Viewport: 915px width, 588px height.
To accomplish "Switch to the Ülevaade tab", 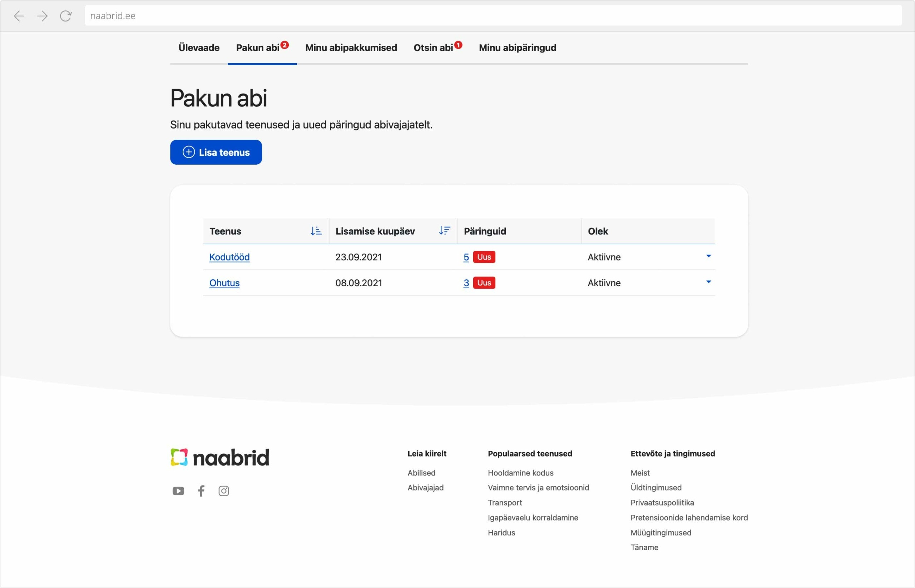I will 199,48.
